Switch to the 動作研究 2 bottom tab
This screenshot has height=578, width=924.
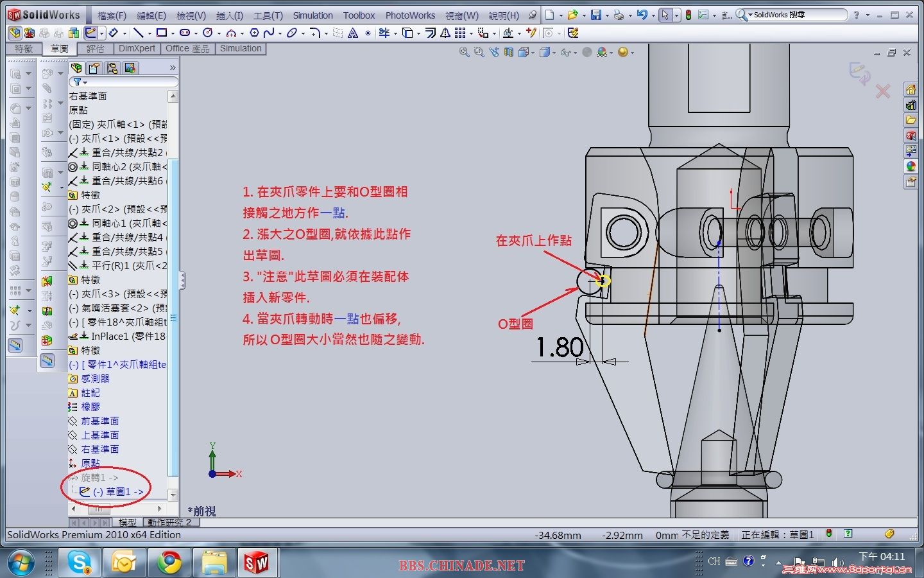(169, 522)
